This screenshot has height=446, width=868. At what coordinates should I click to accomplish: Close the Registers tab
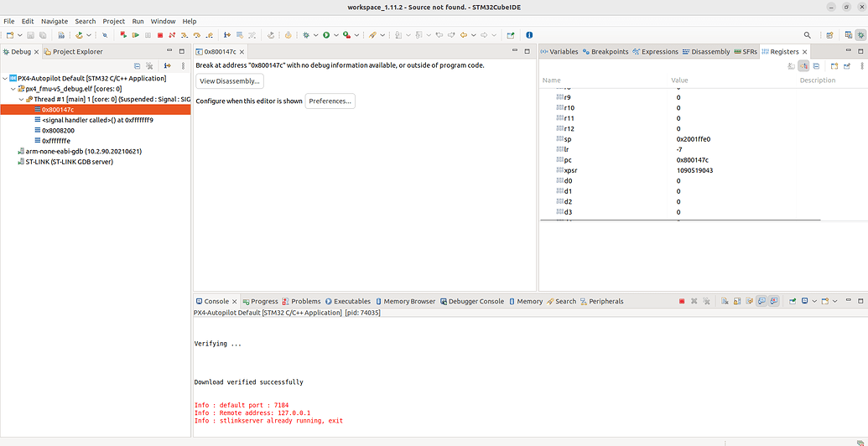[x=805, y=52]
